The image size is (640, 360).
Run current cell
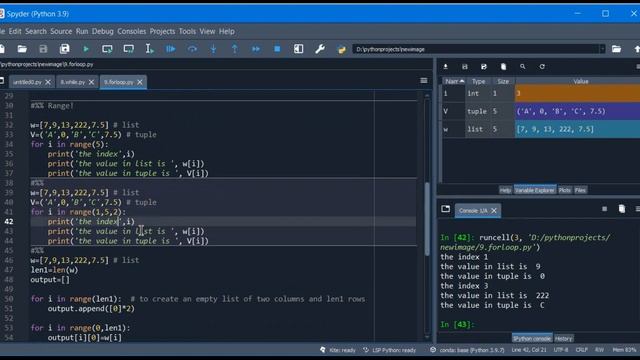[107, 49]
